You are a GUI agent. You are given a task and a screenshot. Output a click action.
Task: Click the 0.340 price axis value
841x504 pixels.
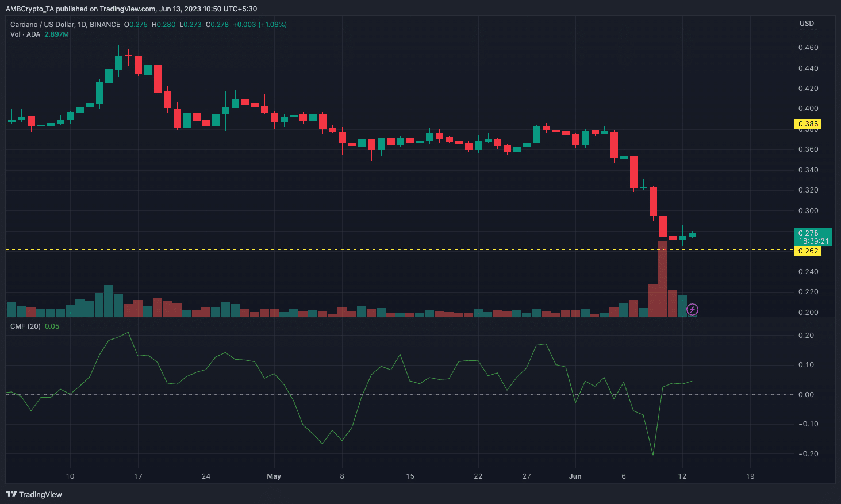click(x=808, y=170)
